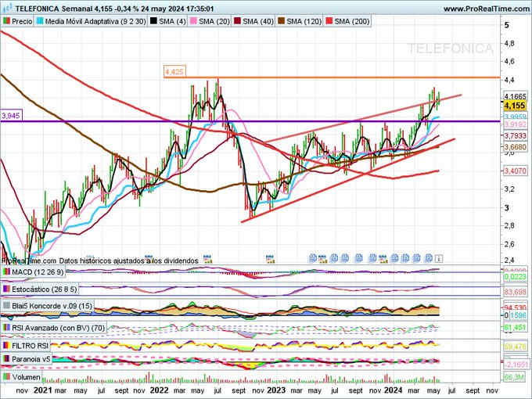Image resolution: width=532 pixels, height=399 pixels.
Task: Click the RSI Avanzado value 61,451
Action: [515, 328]
